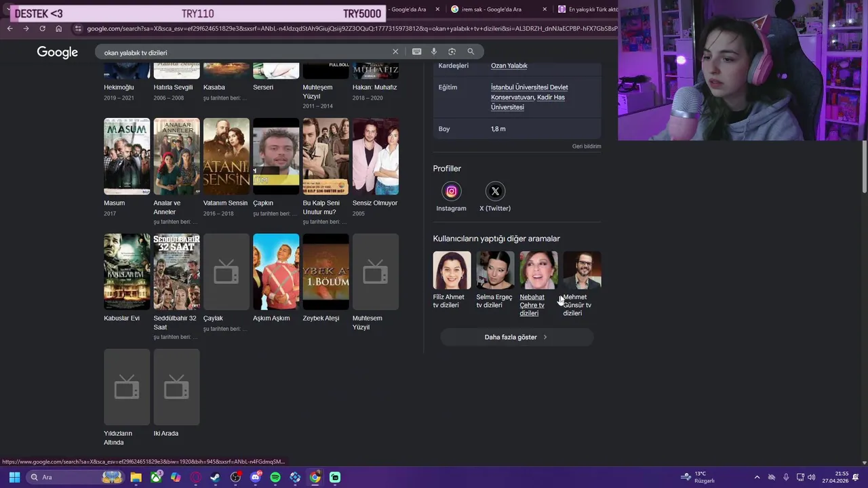Open the Aşkım Aşkım poster
Viewport: 868px width, 488px height.
click(276, 272)
